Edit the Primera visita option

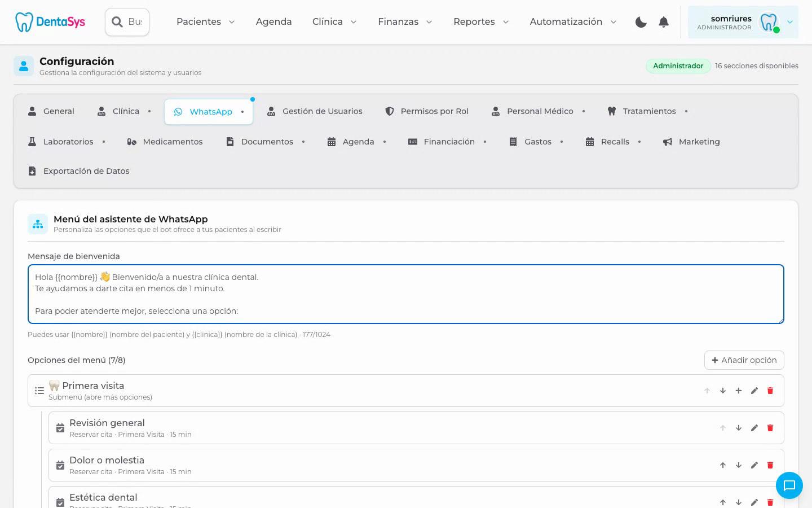pyautogui.click(x=754, y=391)
